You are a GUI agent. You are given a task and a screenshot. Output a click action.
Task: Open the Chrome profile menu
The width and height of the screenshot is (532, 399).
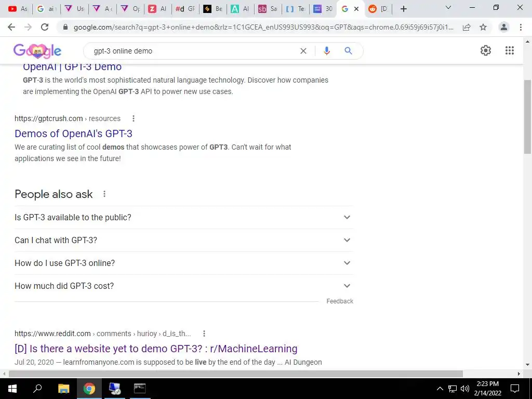pyautogui.click(x=504, y=27)
